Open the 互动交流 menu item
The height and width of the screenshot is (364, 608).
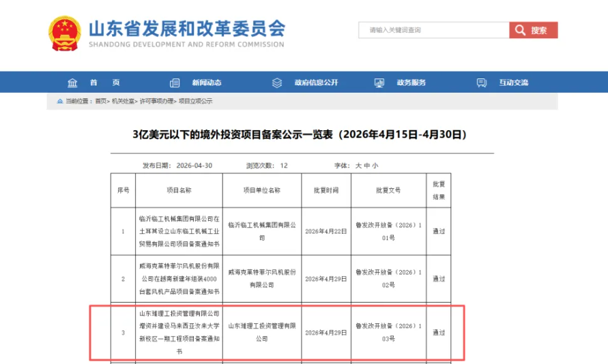click(513, 82)
